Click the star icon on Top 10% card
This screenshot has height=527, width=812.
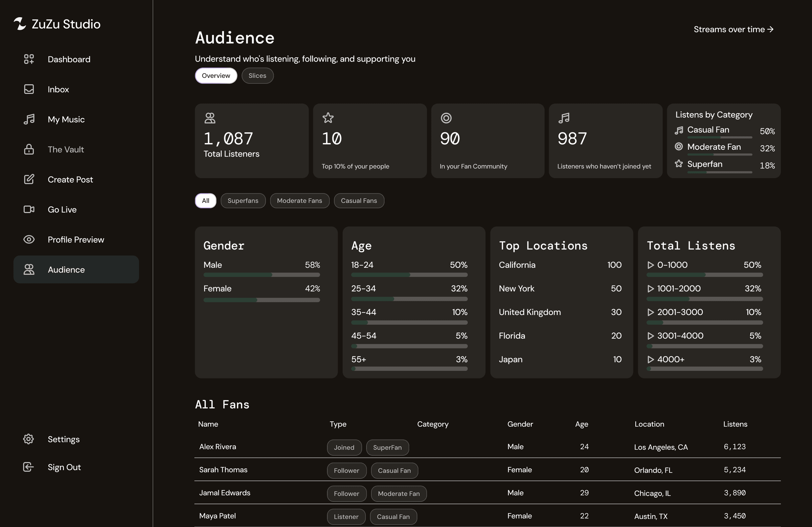pos(328,118)
